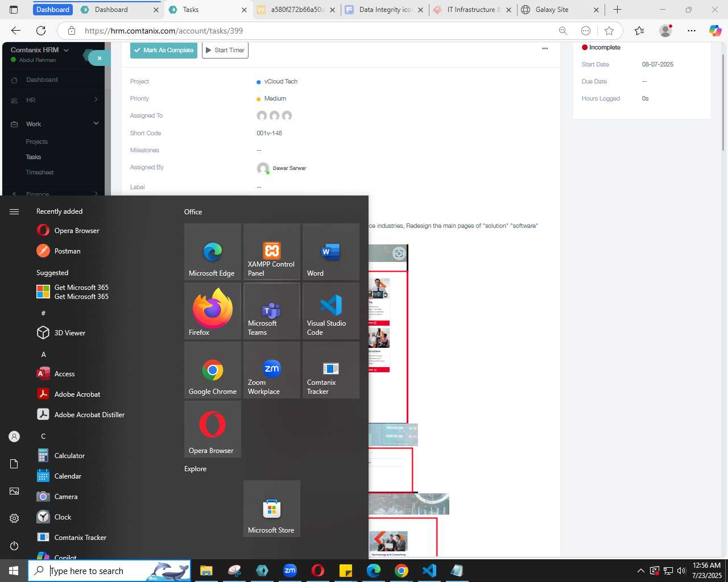
Task: Open Microsoft Edge tile in Start menu
Action: click(213, 252)
